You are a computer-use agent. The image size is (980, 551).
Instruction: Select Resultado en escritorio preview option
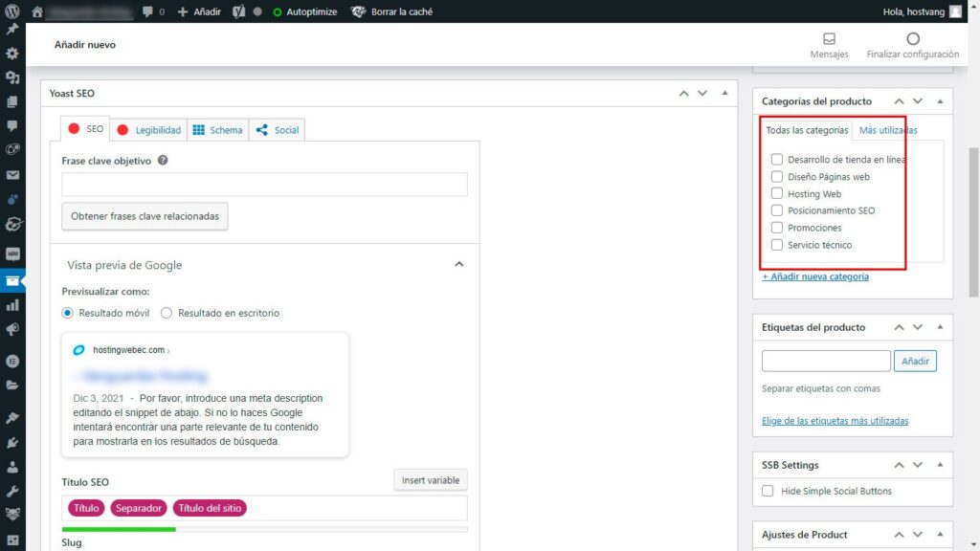coord(167,313)
